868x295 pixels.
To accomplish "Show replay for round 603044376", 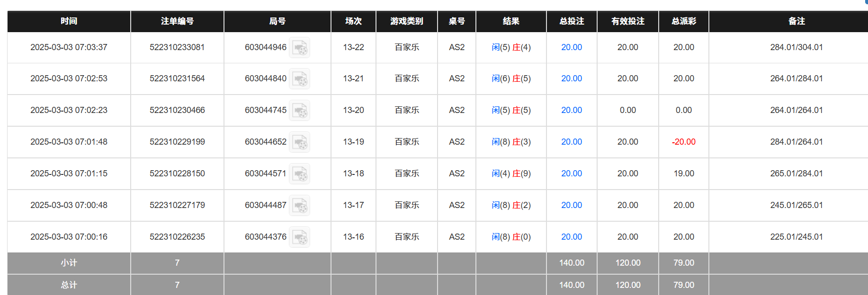I will pyautogui.click(x=299, y=237).
